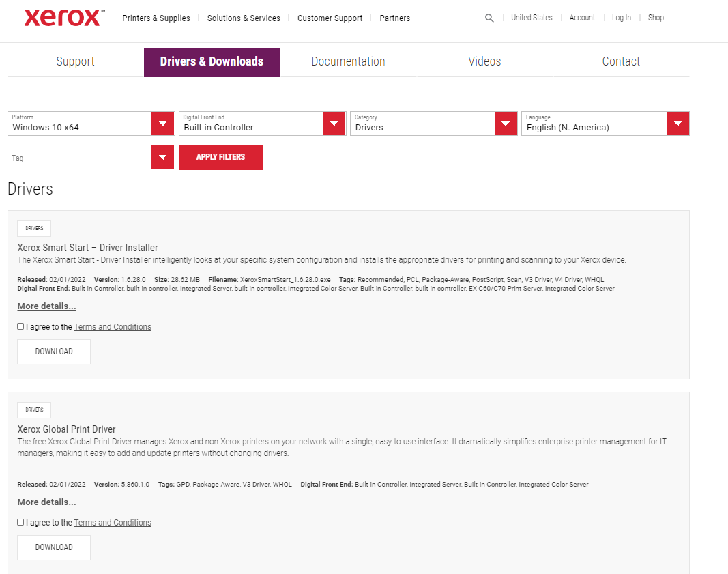
Task: Agree to terms for Smart Start installer
Action: click(x=20, y=326)
